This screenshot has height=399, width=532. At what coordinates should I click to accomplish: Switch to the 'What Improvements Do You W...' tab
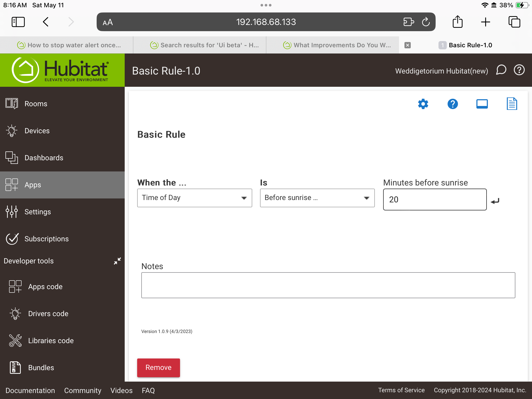point(333,45)
